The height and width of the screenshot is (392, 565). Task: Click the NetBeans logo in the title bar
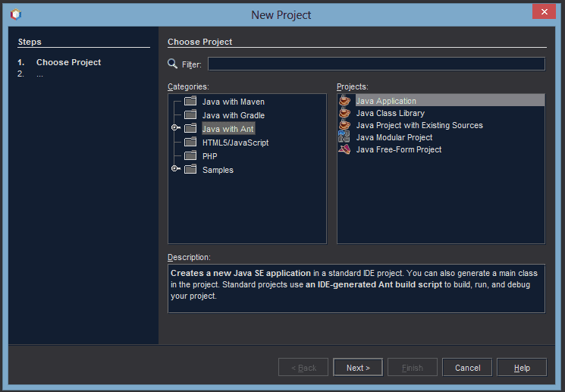16,14
